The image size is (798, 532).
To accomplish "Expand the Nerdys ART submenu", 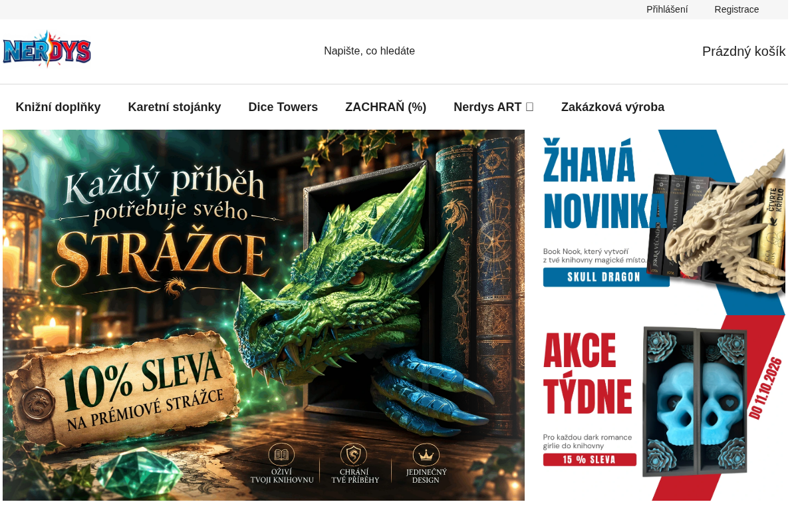I will 493,107.
